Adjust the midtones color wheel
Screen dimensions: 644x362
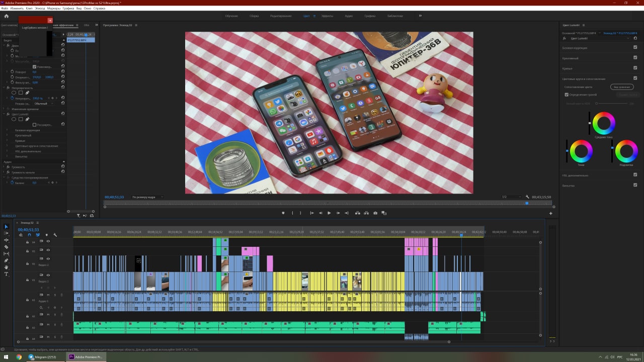[604, 123]
